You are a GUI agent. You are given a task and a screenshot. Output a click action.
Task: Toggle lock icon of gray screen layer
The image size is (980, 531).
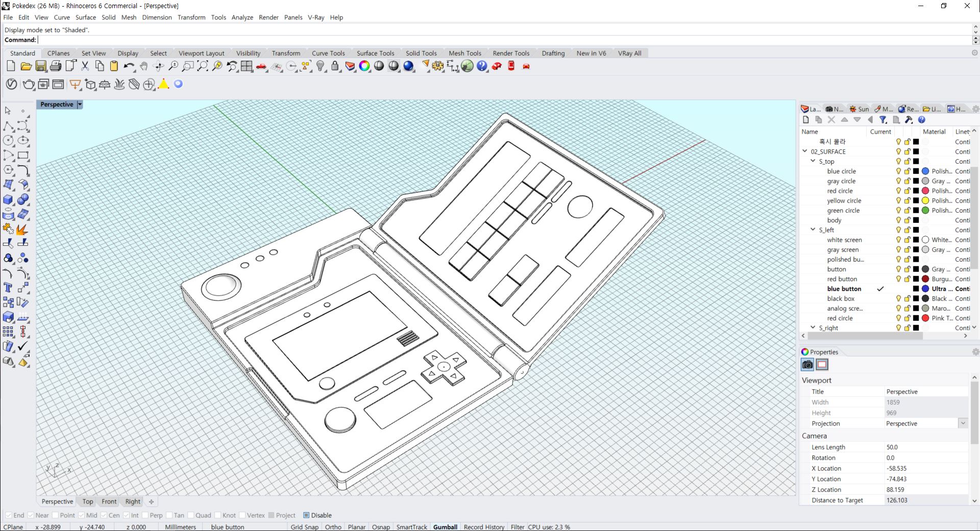coord(907,249)
